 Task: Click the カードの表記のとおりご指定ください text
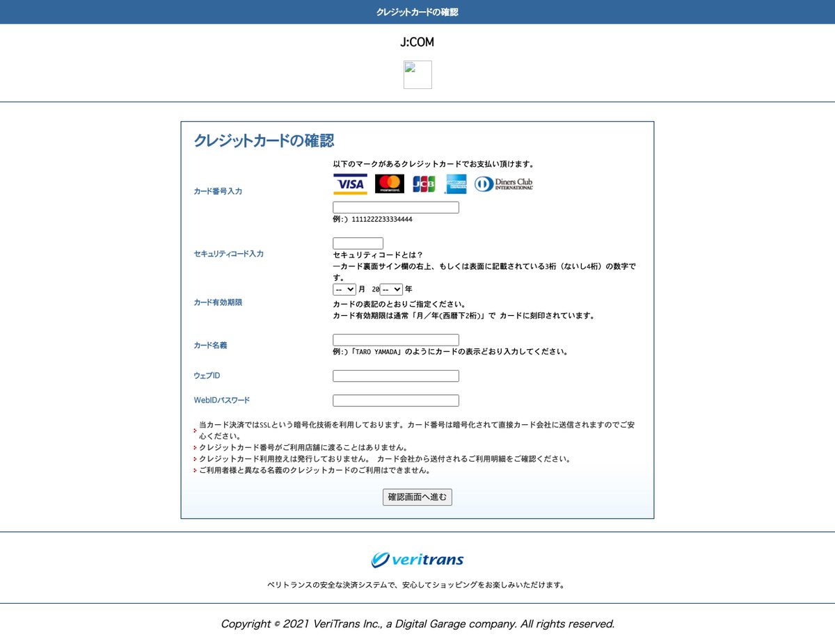pyautogui.click(x=399, y=305)
